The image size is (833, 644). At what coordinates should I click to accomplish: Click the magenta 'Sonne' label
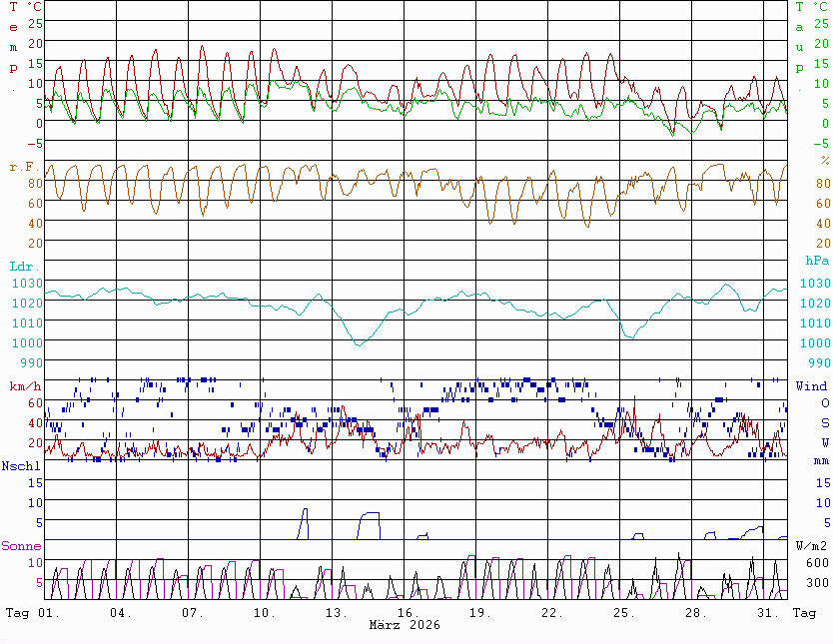(x=21, y=546)
